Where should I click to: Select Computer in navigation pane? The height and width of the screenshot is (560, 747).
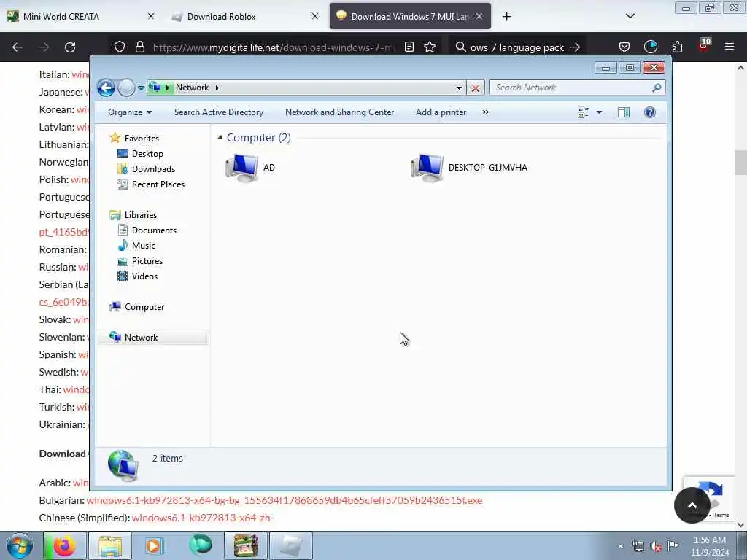coord(144,307)
